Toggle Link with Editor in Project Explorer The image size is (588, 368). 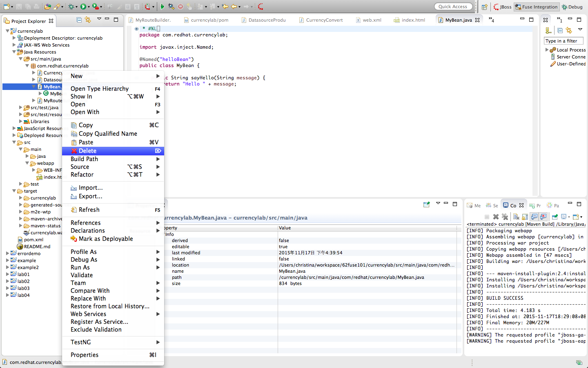tap(88, 20)
